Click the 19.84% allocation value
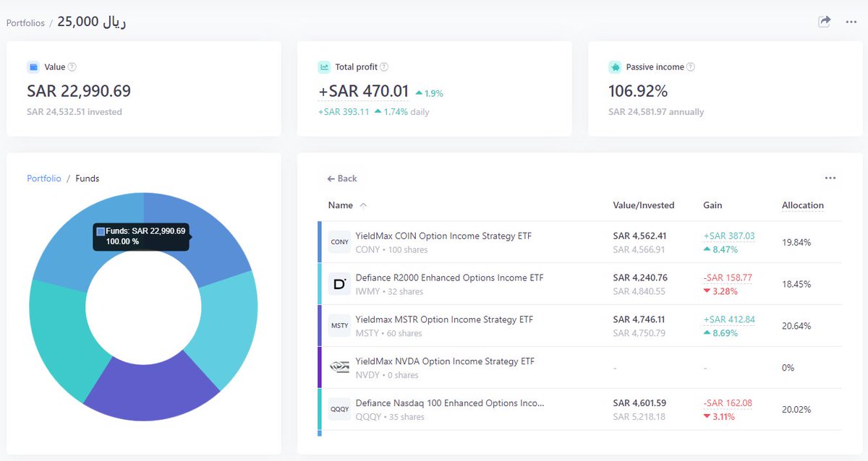 (796, 243)
